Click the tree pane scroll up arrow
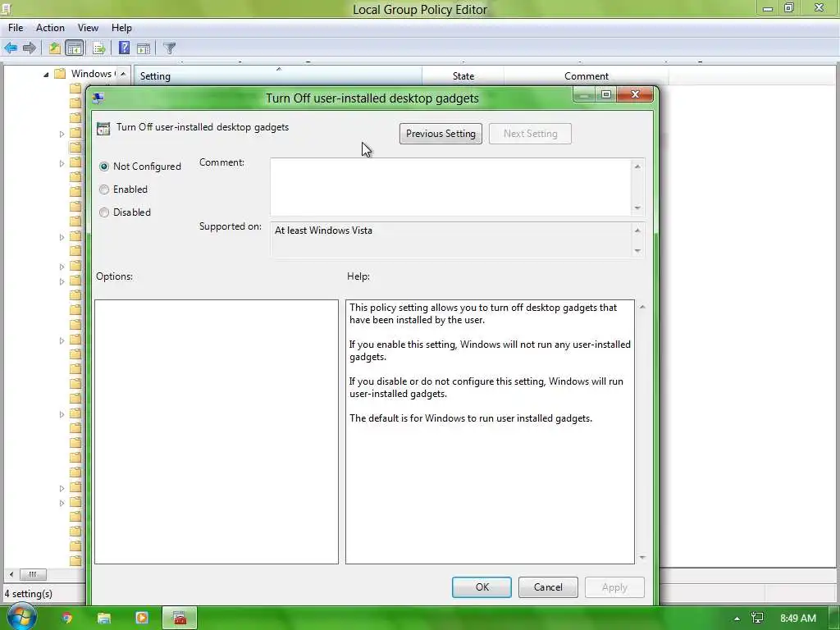Screen dimensions: 840x630 (123, 74)
